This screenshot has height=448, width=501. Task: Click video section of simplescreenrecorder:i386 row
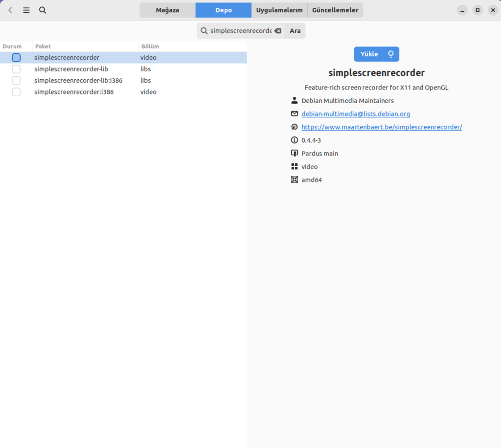[148, 92]
